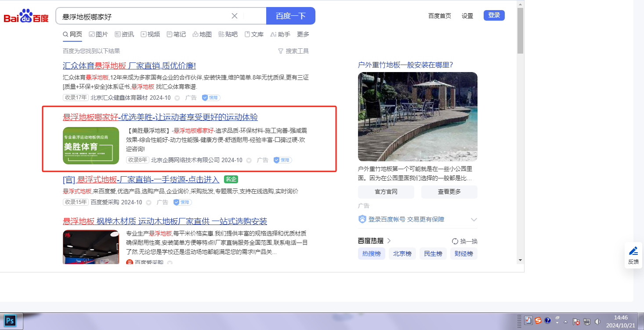Expand the 登录百度帐号 交易更有保障 chevron
Viewport: 644px width, 330px height.
474,219
